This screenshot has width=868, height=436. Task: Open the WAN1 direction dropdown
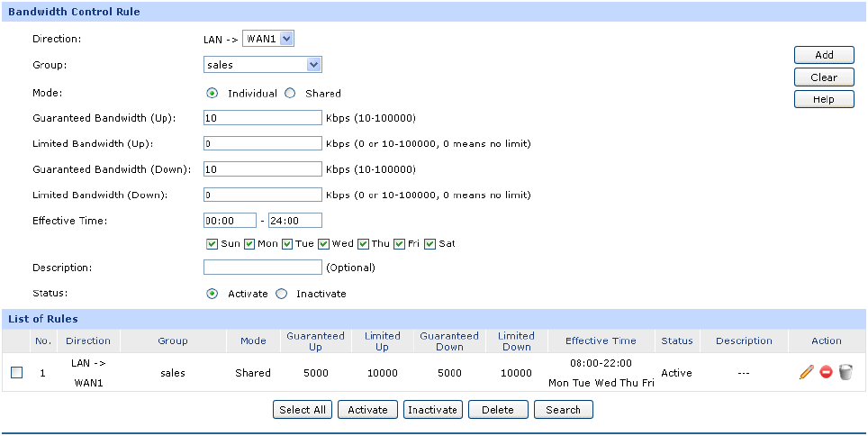click(x=268, y=39)
